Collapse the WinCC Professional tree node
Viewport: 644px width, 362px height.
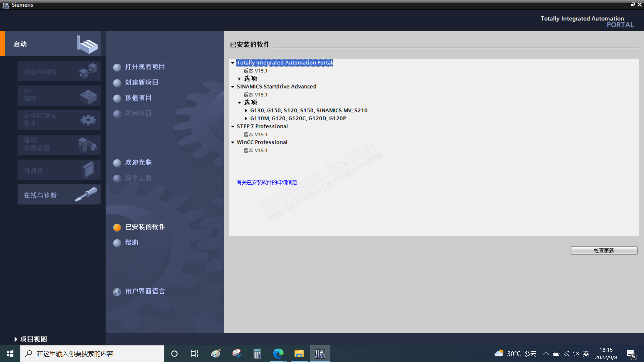(232, 142)
